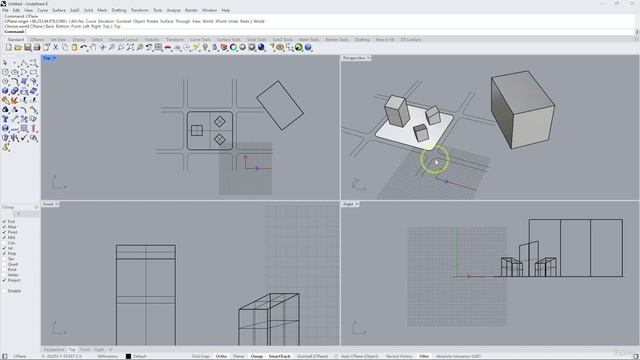Viewport: 640px width, 360px height.
Task: Click the four-viewports layout icon
Action: (158, 47)
